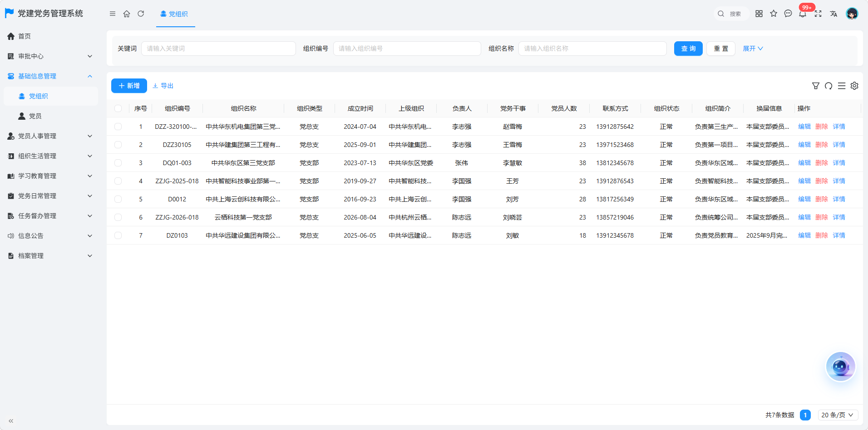Image resolution: width=868 pixels, height=430 pixels.
Task: Check row 2 DZZ30105 checkbox
Action: [x=118, y=145]
